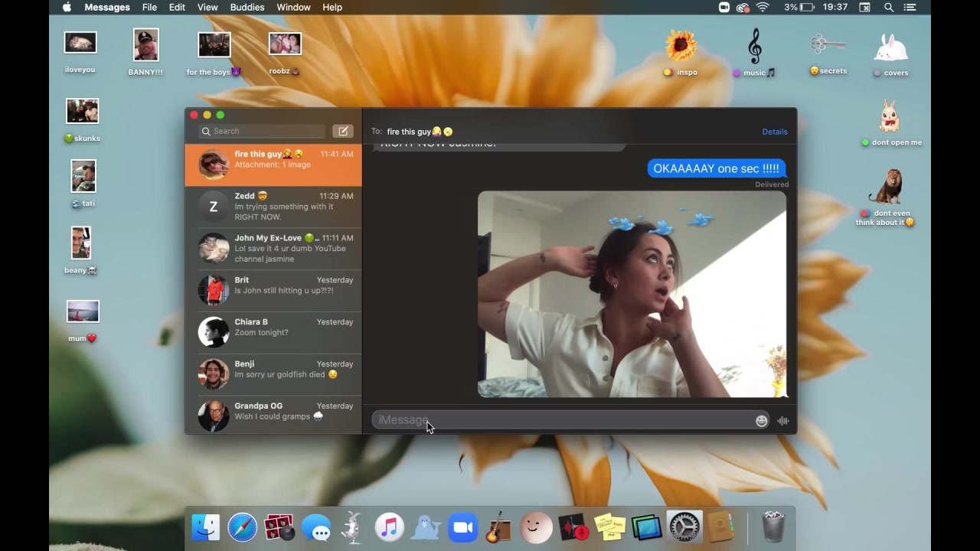
Task: Open Finder from the dock
Action: click(x=206, y=528)
